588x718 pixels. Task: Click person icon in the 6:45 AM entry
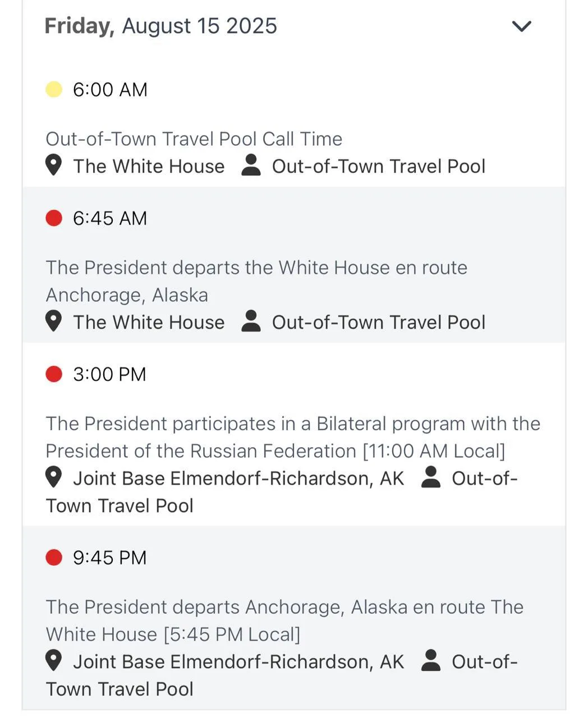point(251,322)
